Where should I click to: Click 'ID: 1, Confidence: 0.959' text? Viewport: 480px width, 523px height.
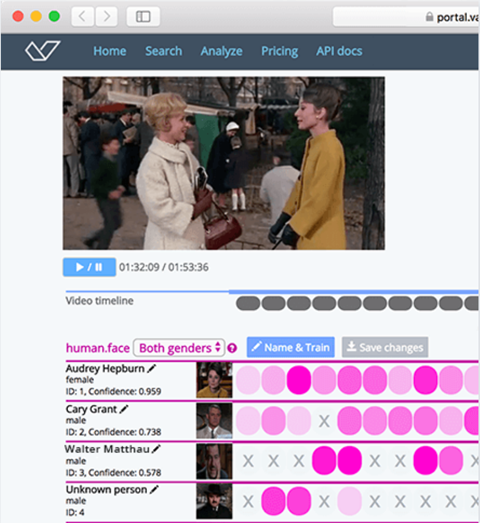click(x=113, y=391)
